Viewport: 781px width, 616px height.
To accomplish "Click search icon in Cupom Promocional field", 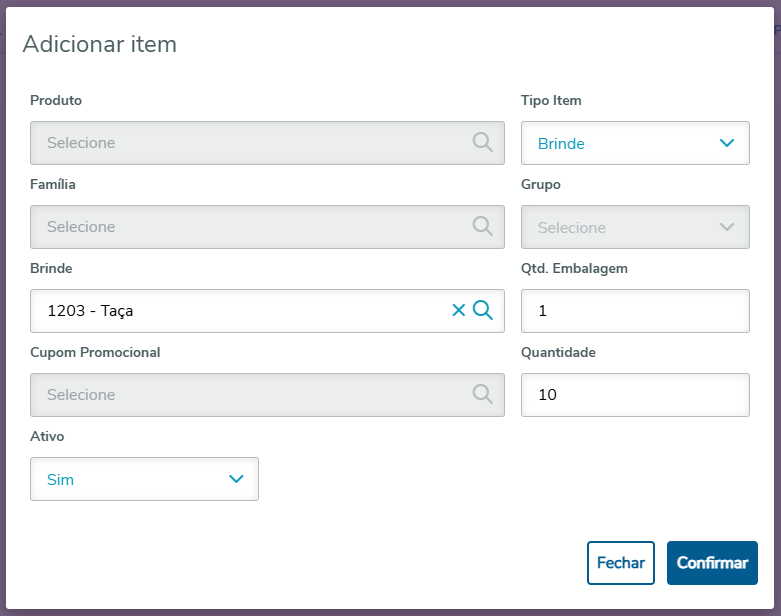I will point(483,394).
